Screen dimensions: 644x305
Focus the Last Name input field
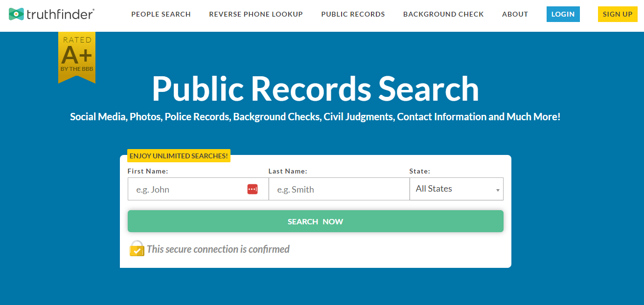339,189
